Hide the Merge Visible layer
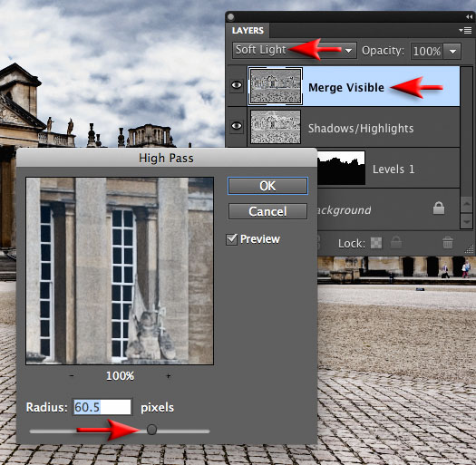Screen dimensions: 476x465 (237, 85)
